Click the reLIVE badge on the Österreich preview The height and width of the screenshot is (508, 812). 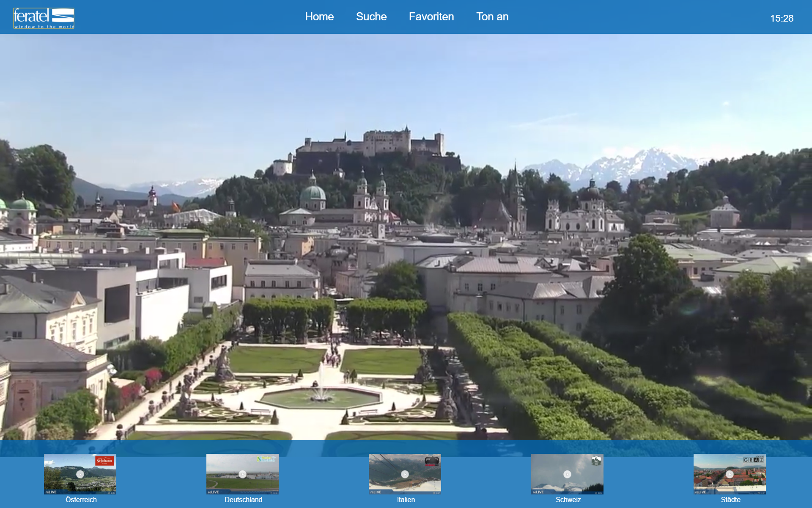(x=52, y=492)
